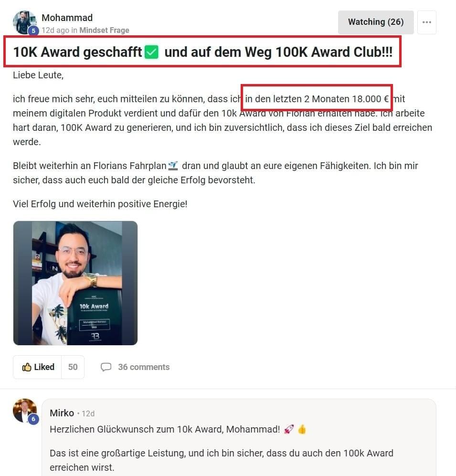Click the level 5 badge on Mohammad's avatar
Image resolution: width=456 pixels, height=476 pixels.
coord(33,31)
